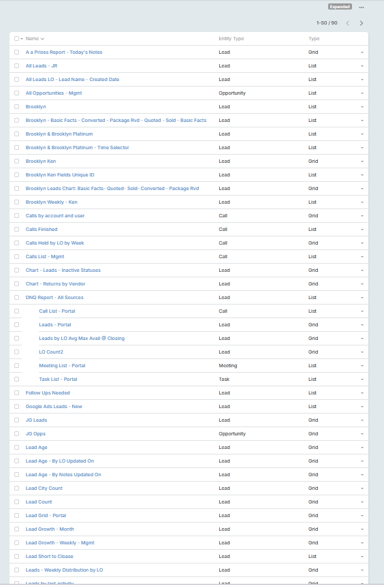This screenshot has width=384, height=588.
Task: Click the 1-50 / 90 page counter
Action: tap(327, 23)
